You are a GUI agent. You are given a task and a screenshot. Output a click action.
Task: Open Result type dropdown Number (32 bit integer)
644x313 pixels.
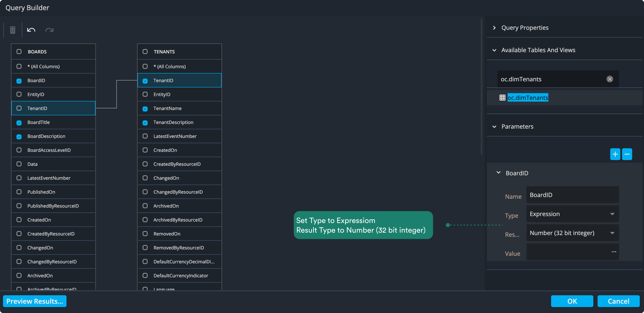tap(572, 233)
